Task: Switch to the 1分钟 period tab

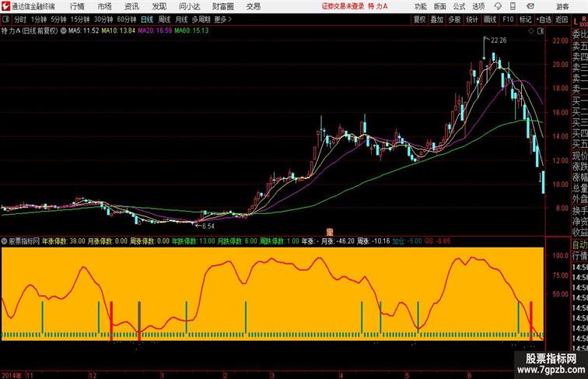Action: 39,19
